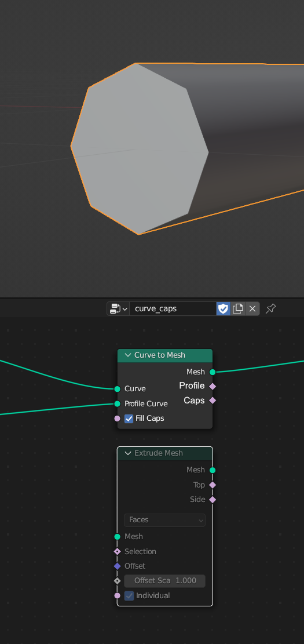Click the Selection input socket
This screenshot has height=644, width=304.
click(118, 551)
